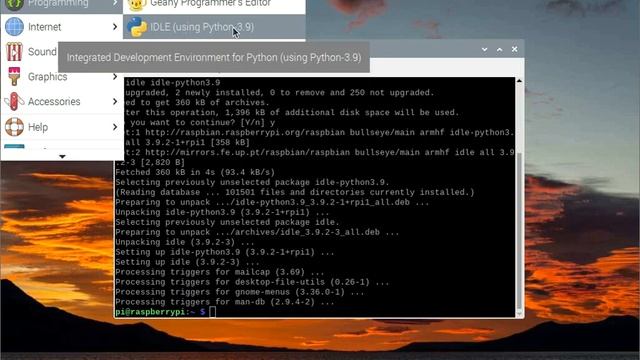Click the raspbian.raspberrypi.org URL line
The image size is (640, 360).
(320, 132)
